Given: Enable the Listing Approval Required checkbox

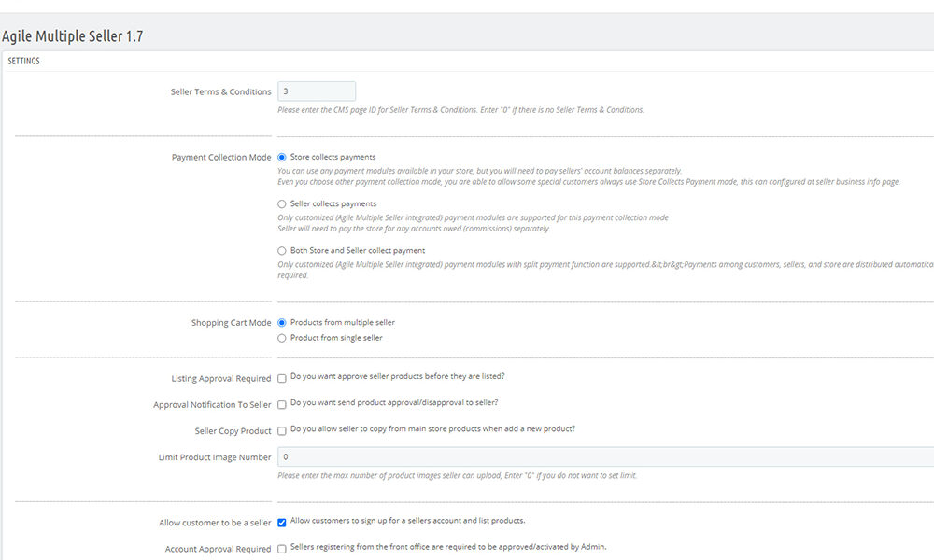Looking at the screenshot, I should point(282,379).
